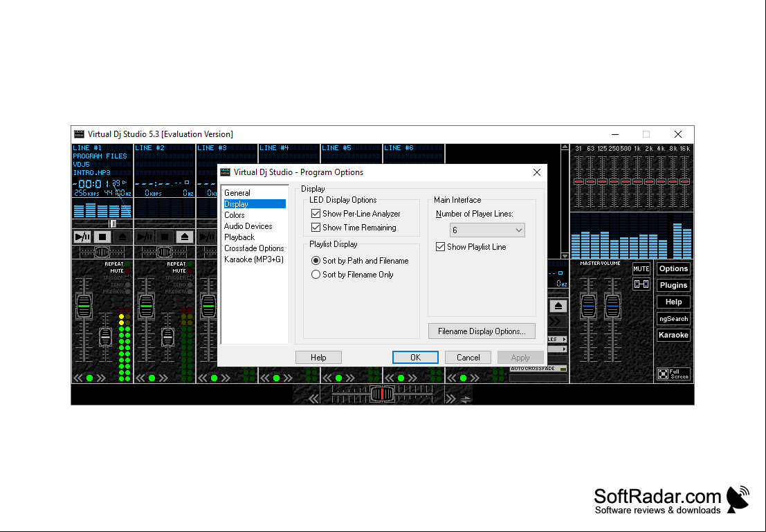Select Playback options category
The height and width of the screenshot is (532, 766).
point(239,237)
